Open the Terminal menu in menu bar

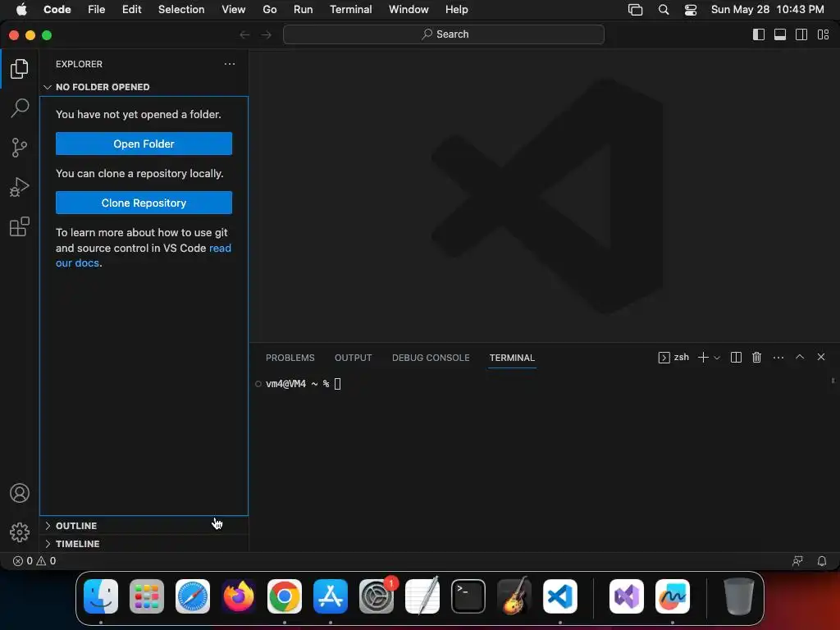point(350,10)
